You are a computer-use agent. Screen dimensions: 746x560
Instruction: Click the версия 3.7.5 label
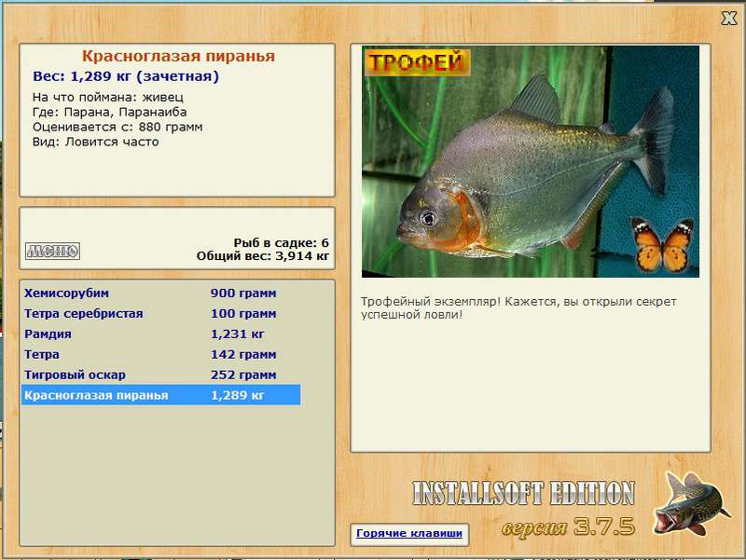tap(568, 526)
